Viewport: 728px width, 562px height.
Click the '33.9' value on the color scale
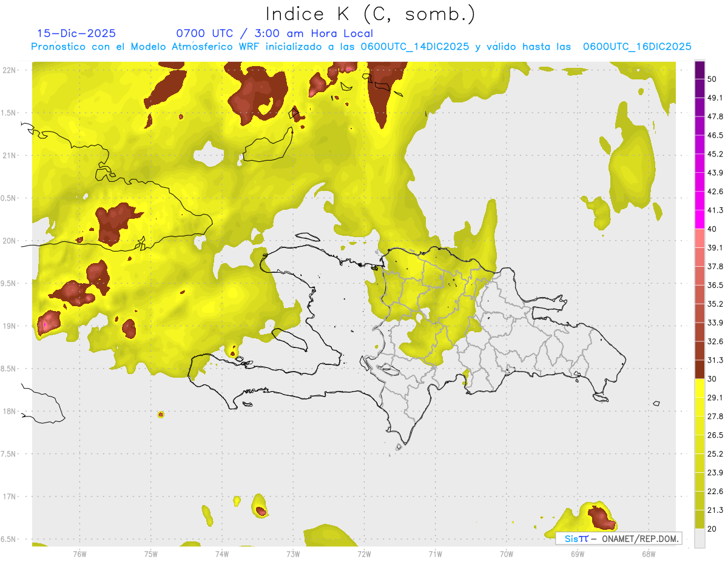(x=715, y=323)
